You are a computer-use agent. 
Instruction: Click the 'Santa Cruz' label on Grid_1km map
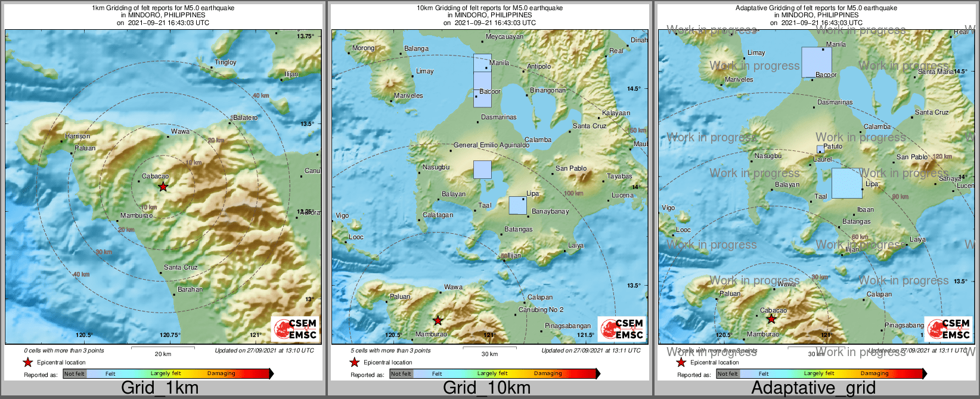(x=181, y=267)
